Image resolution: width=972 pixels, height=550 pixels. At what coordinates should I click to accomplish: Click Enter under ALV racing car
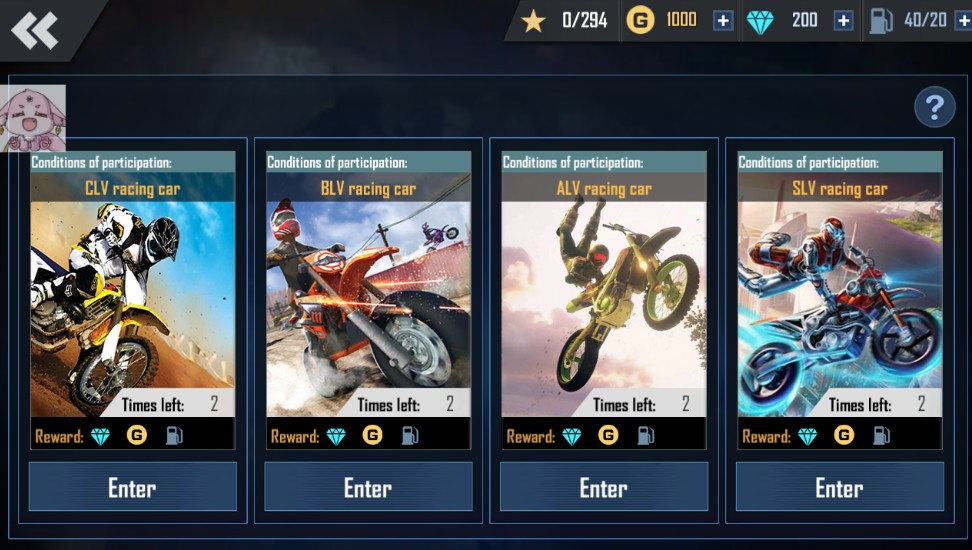[x=604, y=487]
